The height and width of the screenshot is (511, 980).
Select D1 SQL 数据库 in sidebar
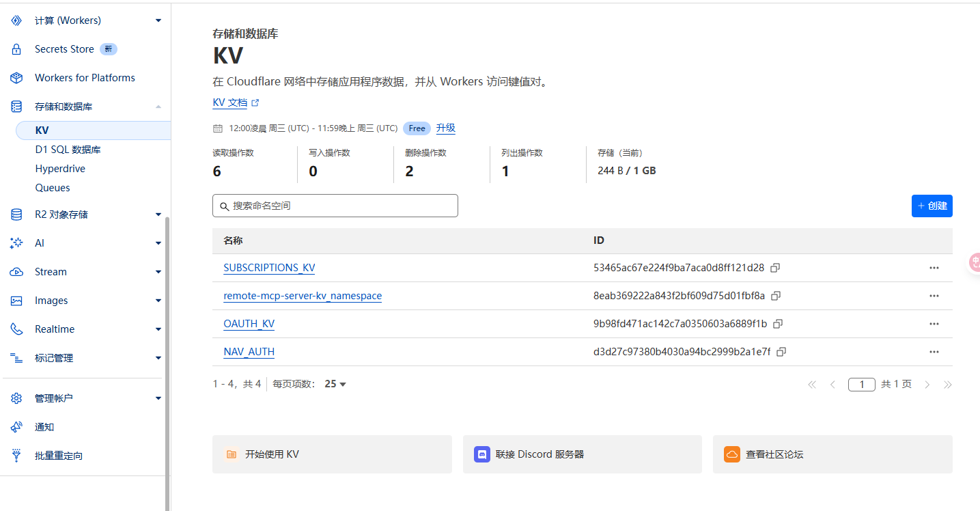68,150
